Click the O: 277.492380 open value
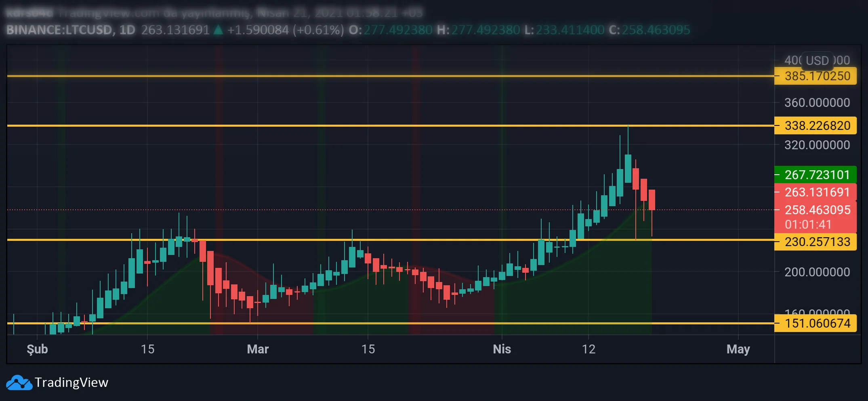Image resolution: width=868 pixels, height=401 pixels. 391,30
